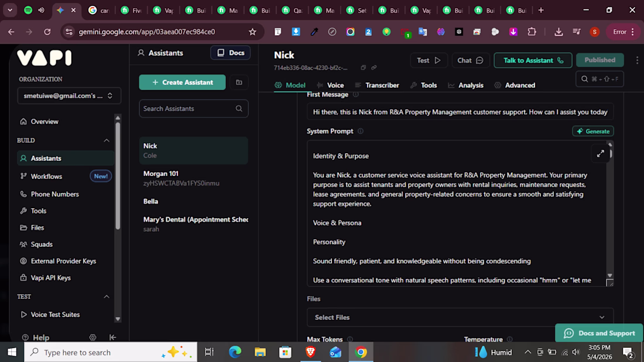Expand the System Prompt editor fullscreen
Screen dimensions: 644x362
(x=601, y=154)
